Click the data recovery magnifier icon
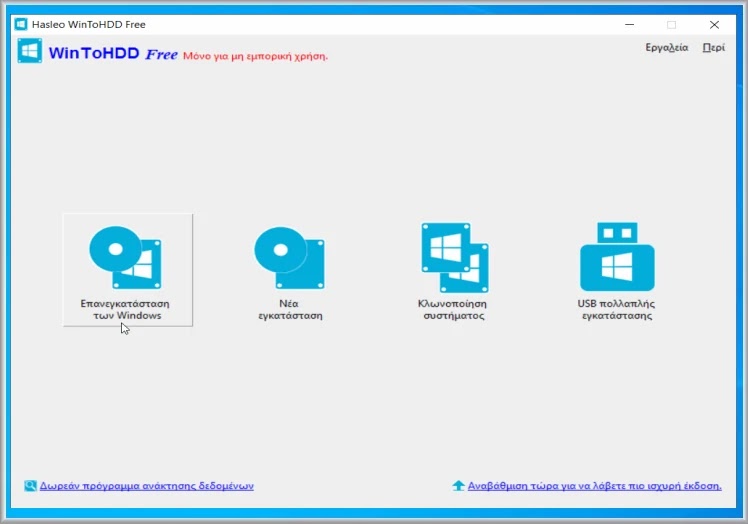The height and width of the screenshot is (524, 748). point(30,486)
